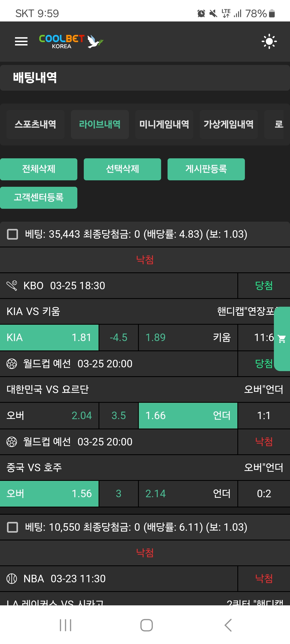Check the 35,443 bet slip checkbox
The height and width of the screenshot is (644, 290).
pos(12,234)
